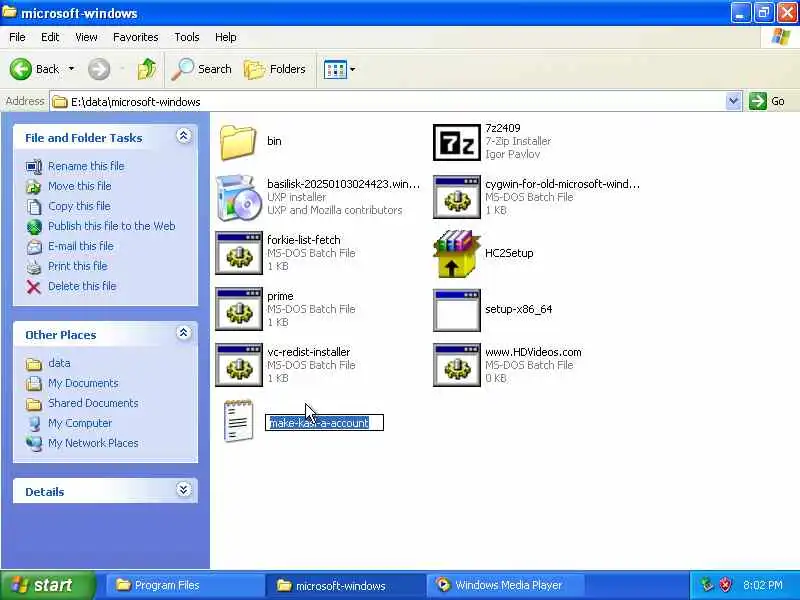
Task: Click the vc-redist-installer file name
Action: click(309, 352)
